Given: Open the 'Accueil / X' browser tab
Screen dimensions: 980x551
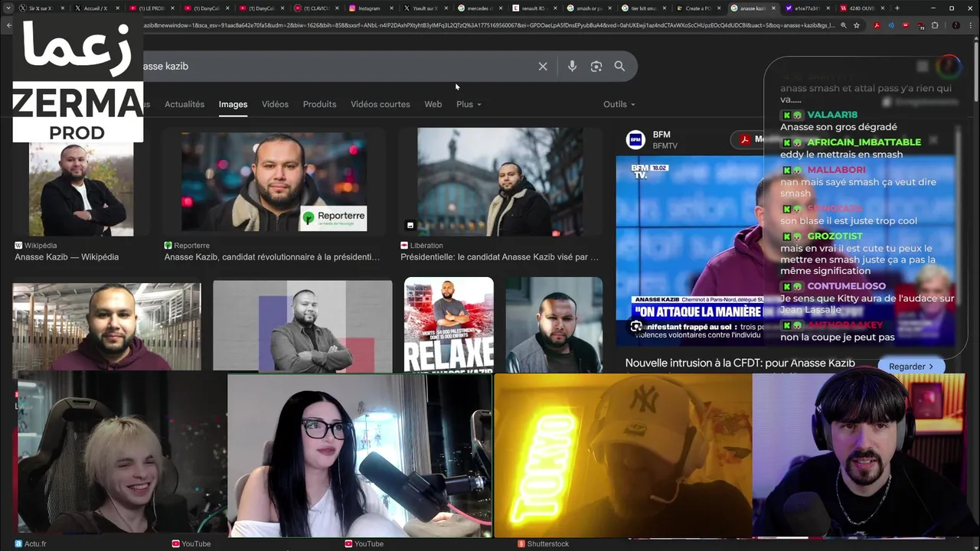Looking at the screenshot, I should (x=96, y=8).
